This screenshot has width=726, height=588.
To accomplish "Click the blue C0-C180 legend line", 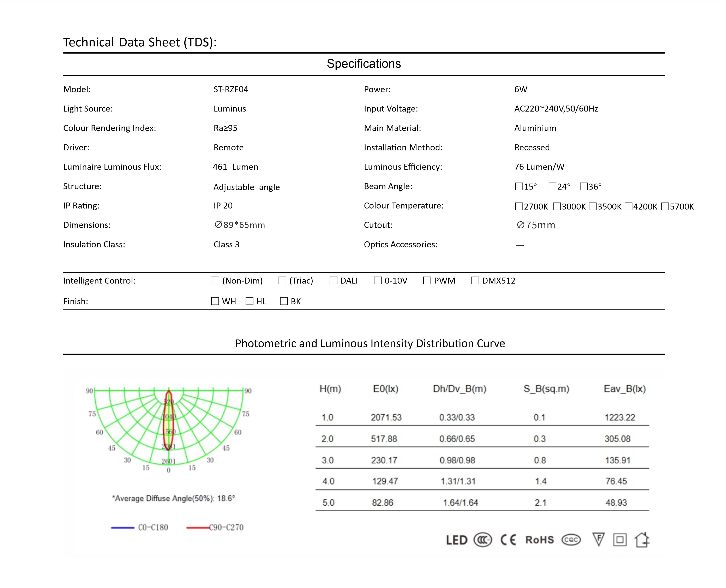I will pyautogui.click(x=122, y=527).
